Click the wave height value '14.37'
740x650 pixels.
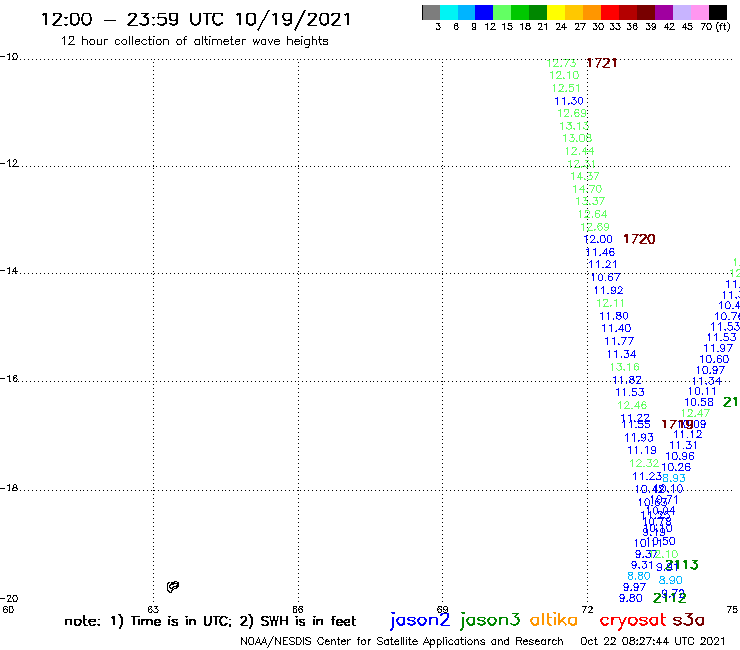click(x=585, y=176)
